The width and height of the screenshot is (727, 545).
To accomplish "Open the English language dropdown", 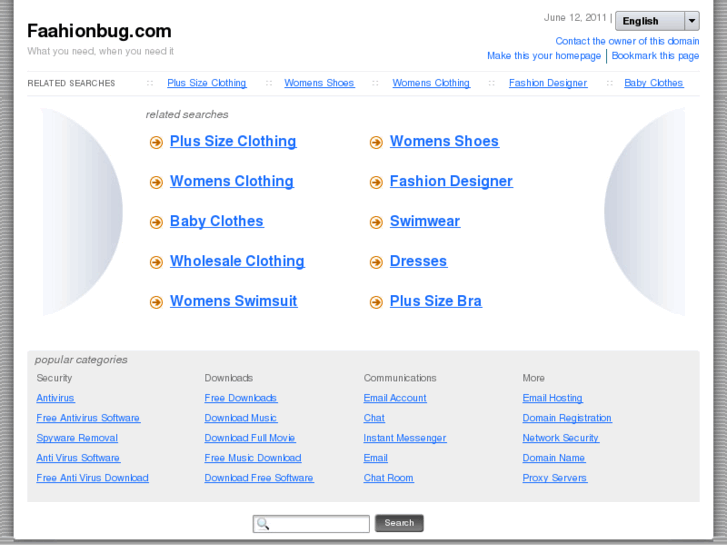I will [657, 21].
